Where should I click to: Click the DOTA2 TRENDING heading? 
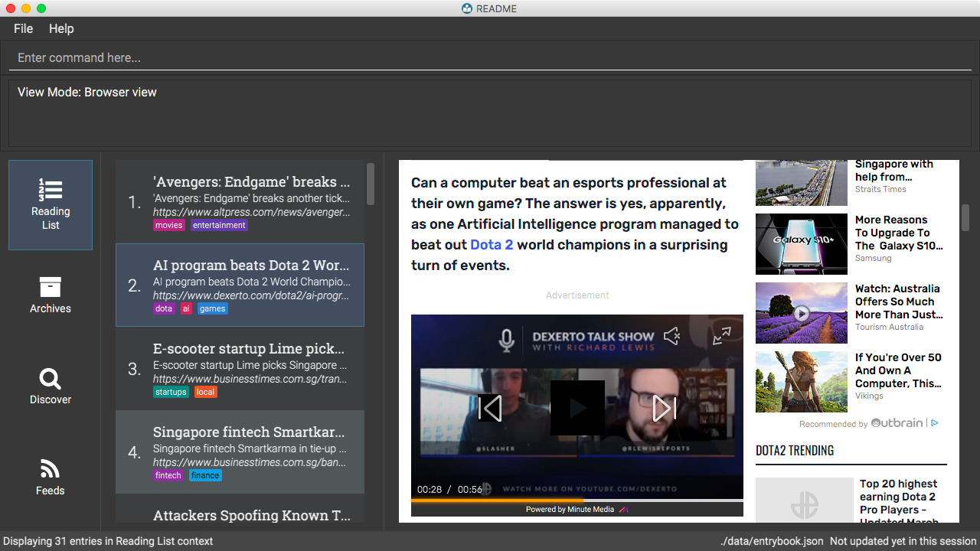795,450
